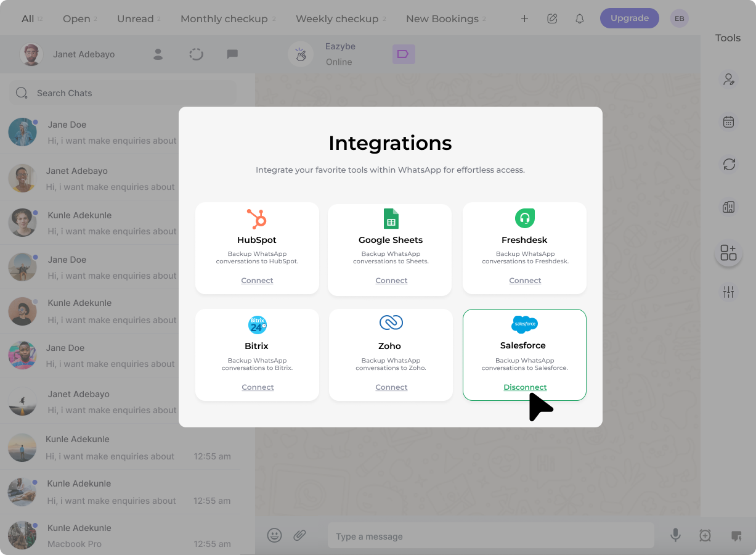
Task: Open the building organization tool in sidebar
Action: tap(728, 207)
